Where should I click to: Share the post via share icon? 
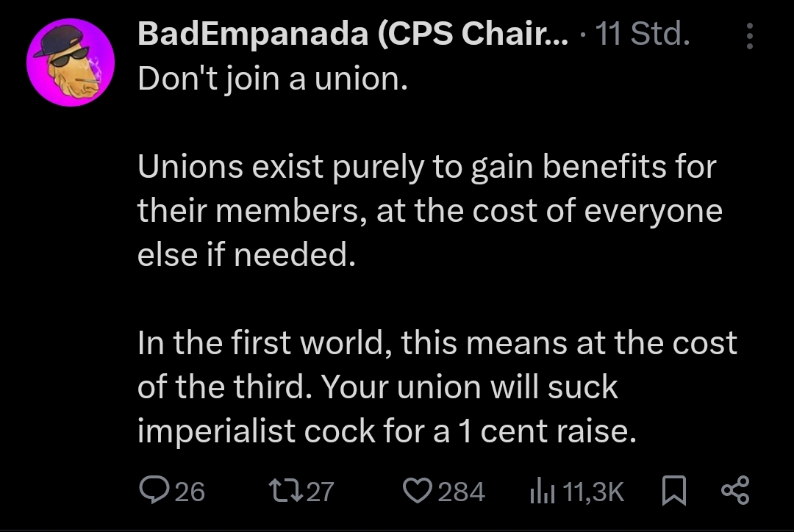pos(735,491)
